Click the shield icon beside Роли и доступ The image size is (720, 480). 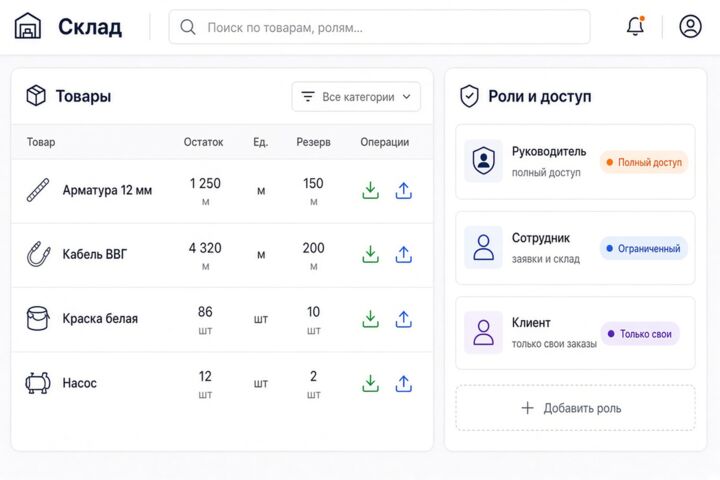pyautogui.click(x=469, y=96)
